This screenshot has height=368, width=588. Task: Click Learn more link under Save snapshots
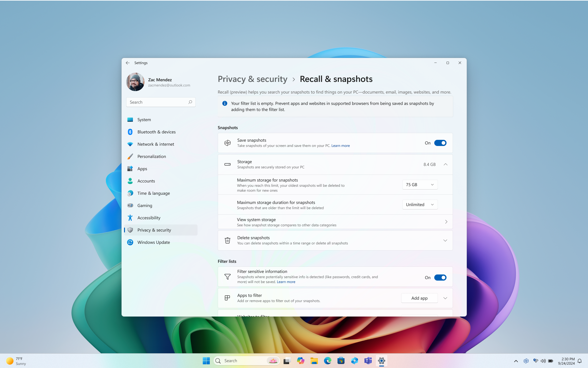pyautogui.click(x=340, y=145)
